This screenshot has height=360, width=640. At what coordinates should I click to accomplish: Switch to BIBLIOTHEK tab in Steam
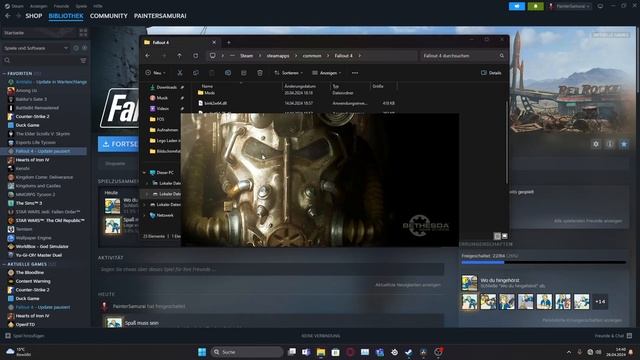(x=66, y=16)
